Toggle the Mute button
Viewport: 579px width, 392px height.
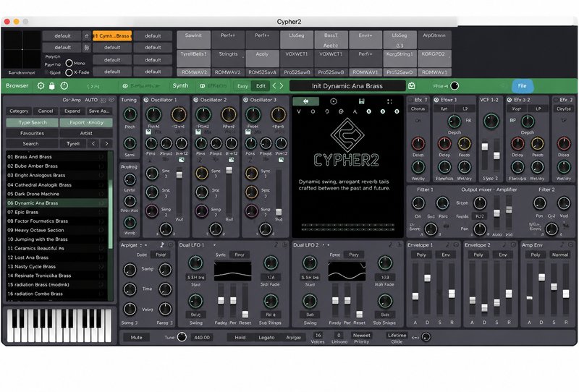click(136, 337)
